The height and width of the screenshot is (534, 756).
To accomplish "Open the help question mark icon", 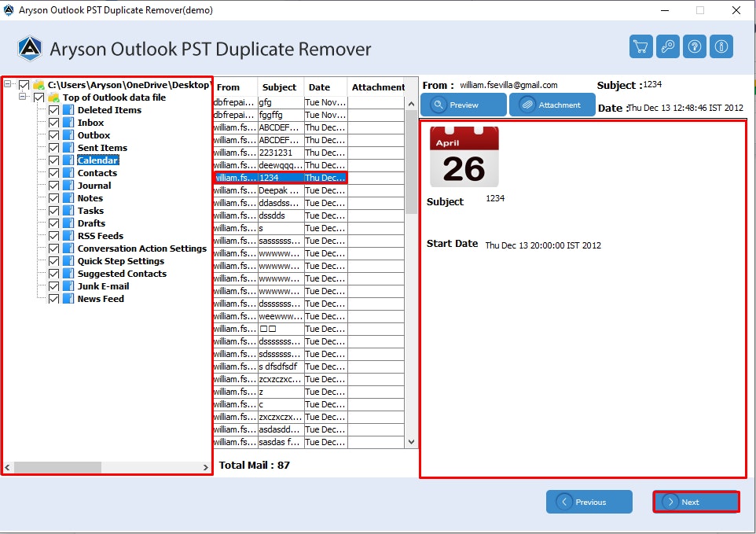I will [694, 46].
